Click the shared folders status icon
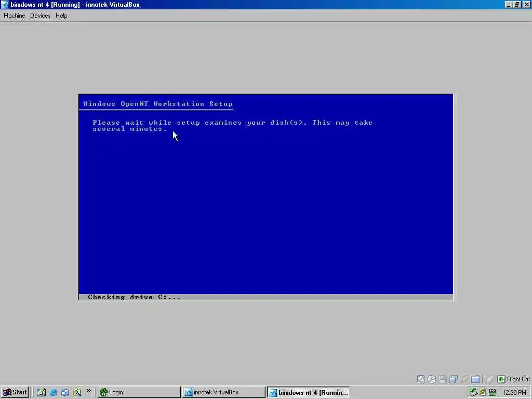This screenshot has width=532, height=399. click(x=475, y=379)
